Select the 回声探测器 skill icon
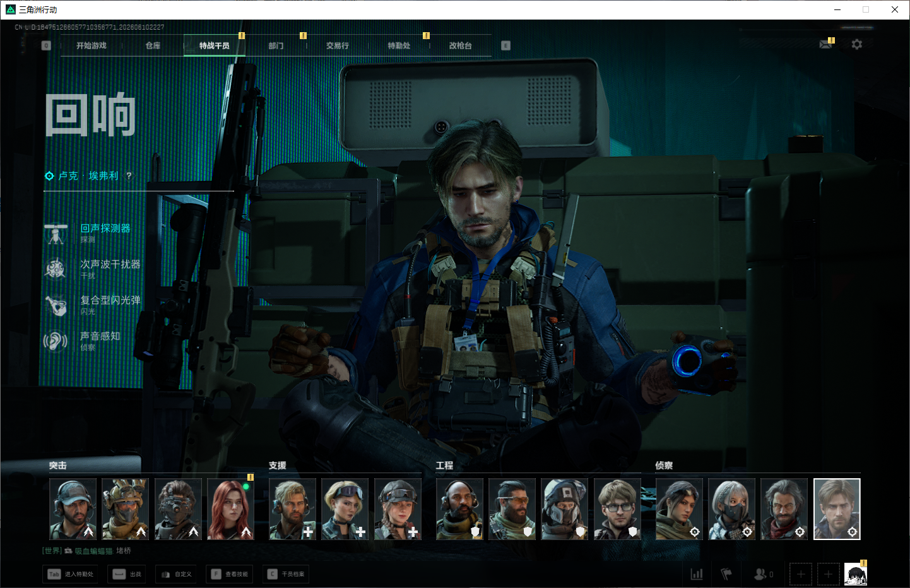 (56, 233)
